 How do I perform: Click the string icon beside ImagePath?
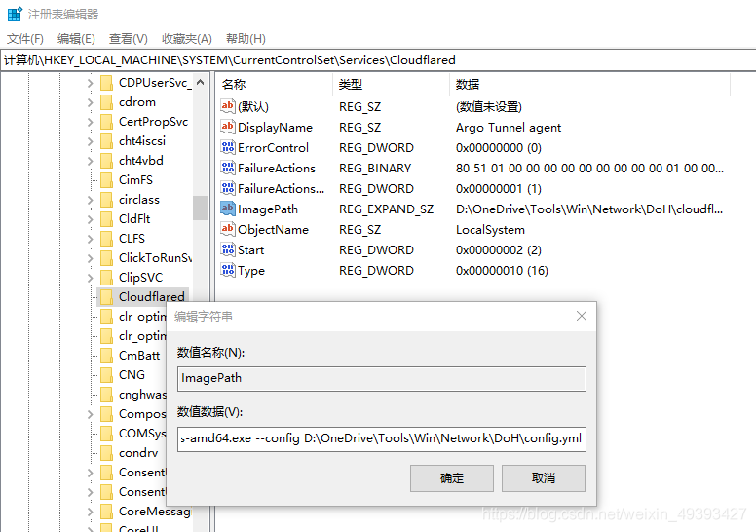pyautogui.click(x=228, y=209)
